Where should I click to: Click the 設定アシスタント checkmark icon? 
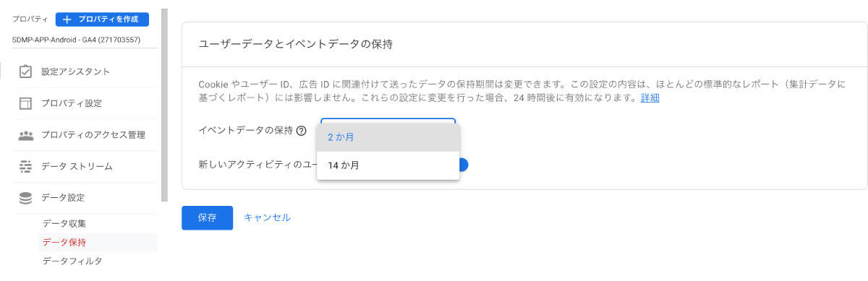click(x=26, y=72)
